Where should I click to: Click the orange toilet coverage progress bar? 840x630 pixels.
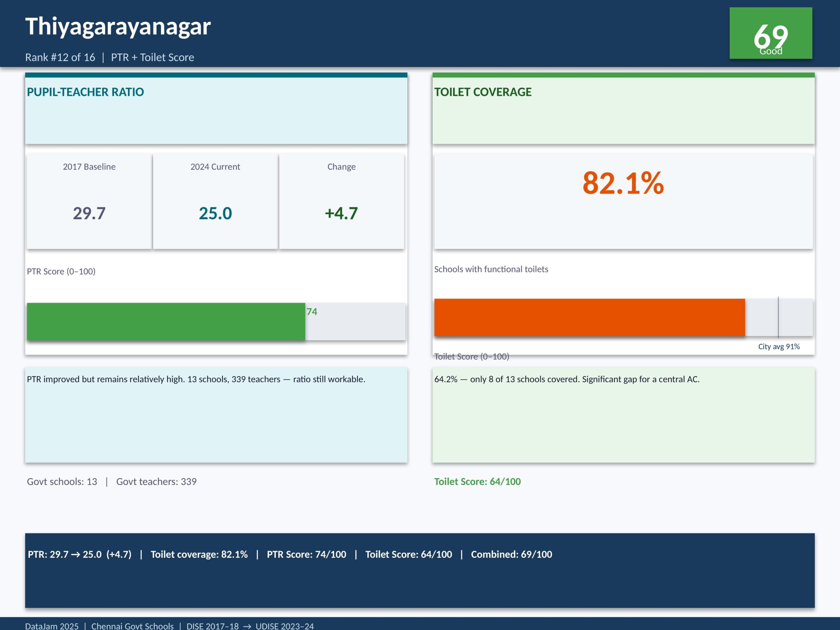click(589, 318)
